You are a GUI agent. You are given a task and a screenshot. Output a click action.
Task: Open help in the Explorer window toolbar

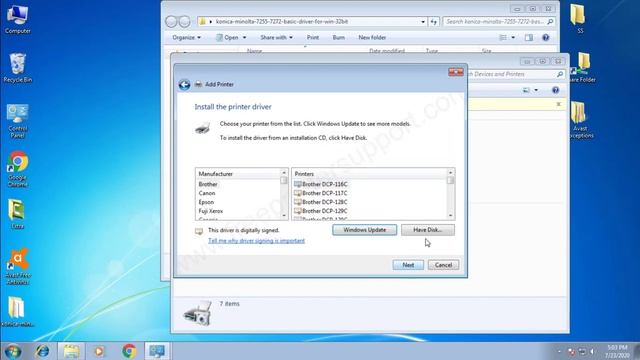[546, 38]
